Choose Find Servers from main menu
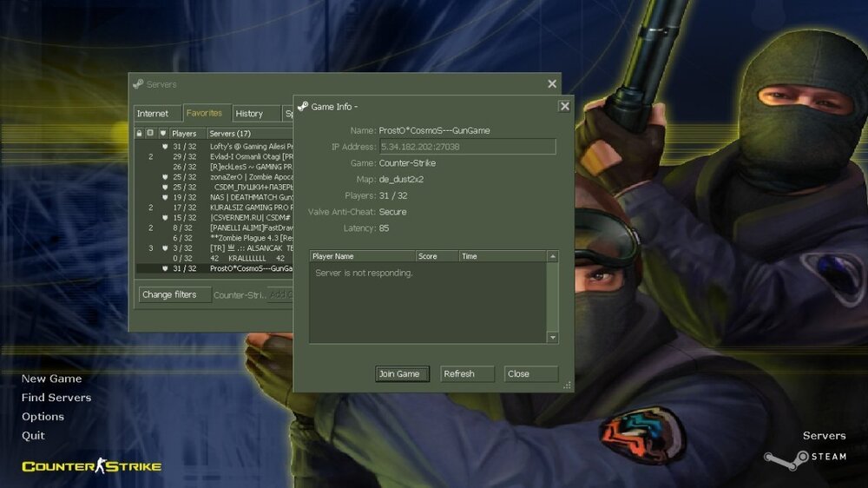 [x=56, y=398]
